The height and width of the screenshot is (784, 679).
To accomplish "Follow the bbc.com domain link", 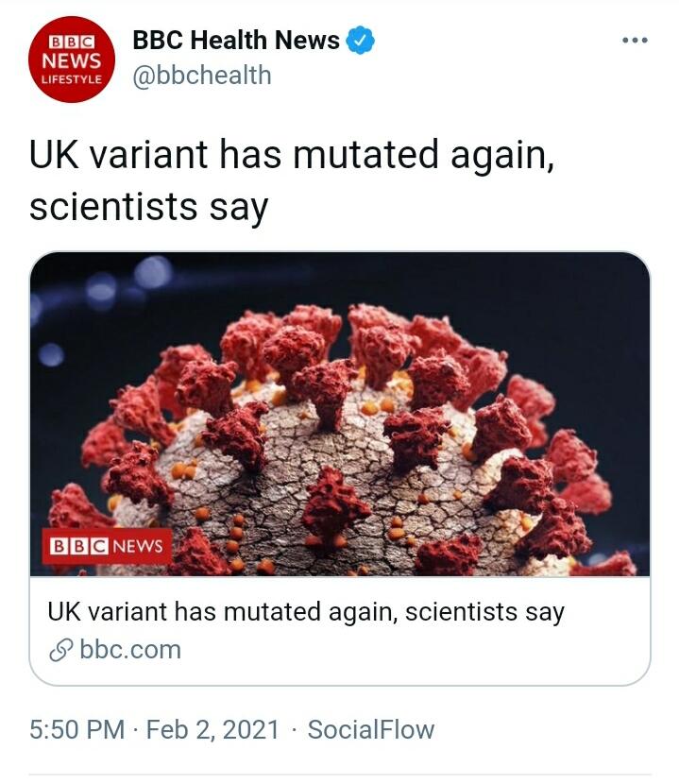I will pos(129,650).
